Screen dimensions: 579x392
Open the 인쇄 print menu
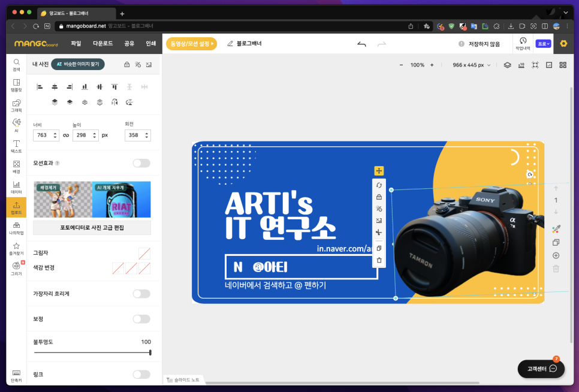[150, 44]
